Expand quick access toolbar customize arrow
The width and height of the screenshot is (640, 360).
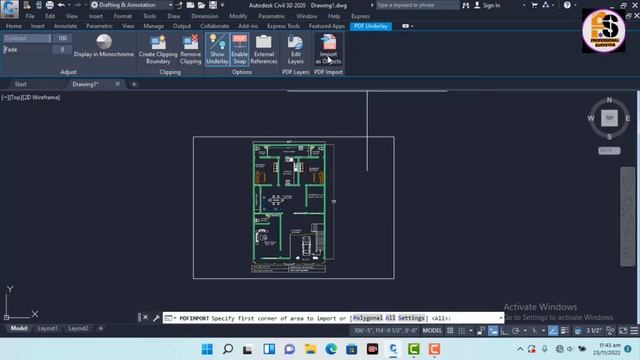pos(222,5)
